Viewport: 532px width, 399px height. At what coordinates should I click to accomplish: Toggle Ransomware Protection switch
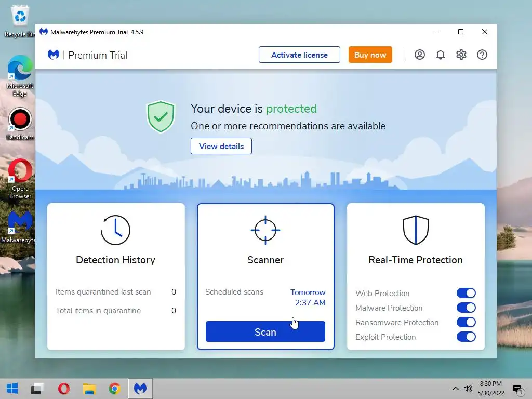pos(466,322)
